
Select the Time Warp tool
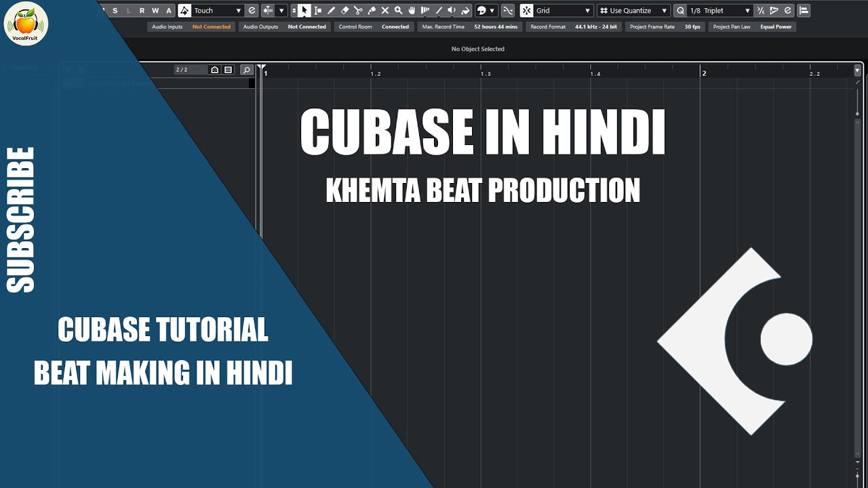[425, 10]
